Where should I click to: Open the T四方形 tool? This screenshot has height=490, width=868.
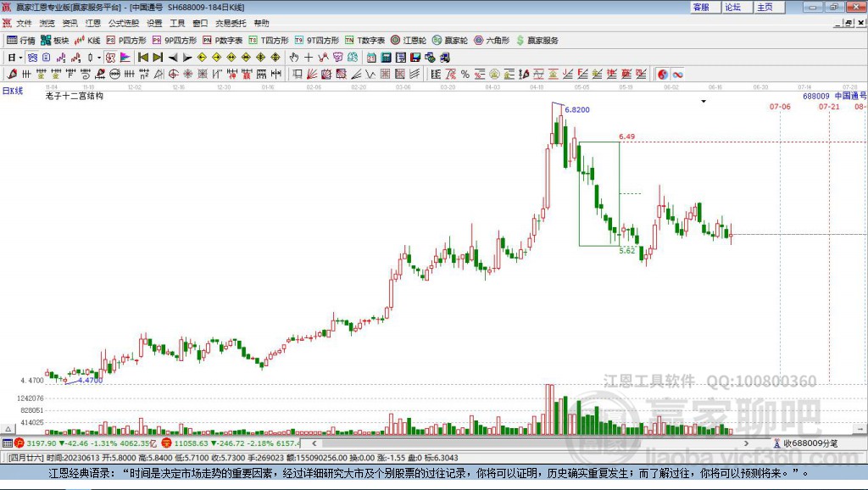[269, 41]
